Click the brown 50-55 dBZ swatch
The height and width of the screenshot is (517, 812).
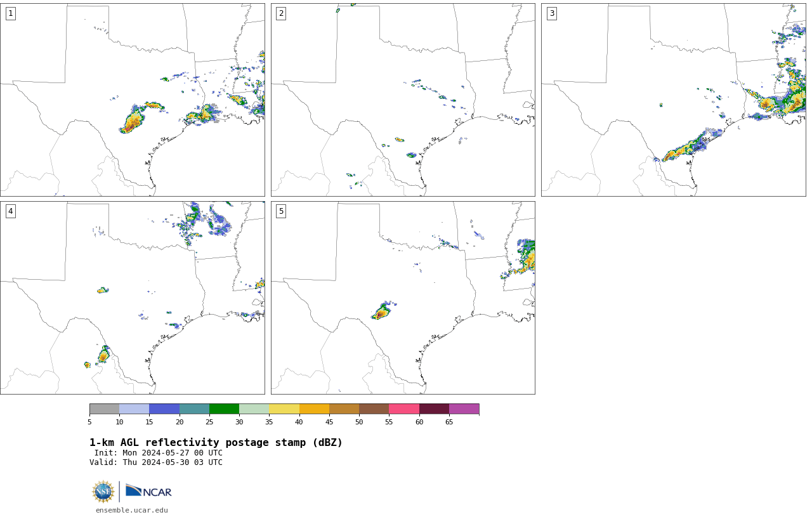374,409
